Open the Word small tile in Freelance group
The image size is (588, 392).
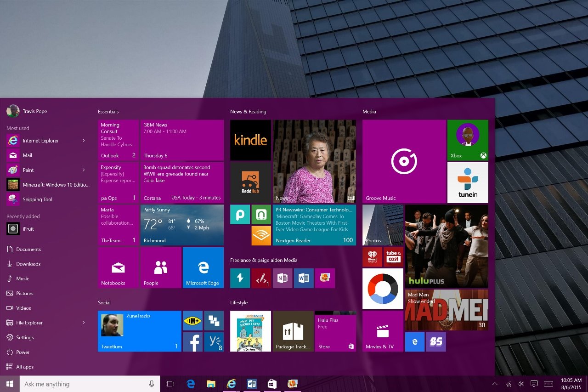tap(304, 278)
